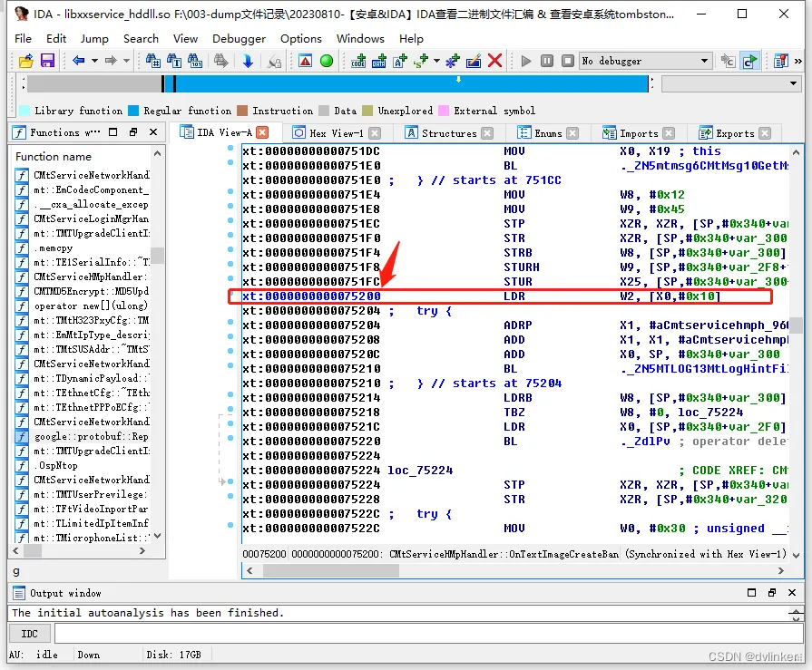Click the IDC button in output window

[x=30, y=634]
